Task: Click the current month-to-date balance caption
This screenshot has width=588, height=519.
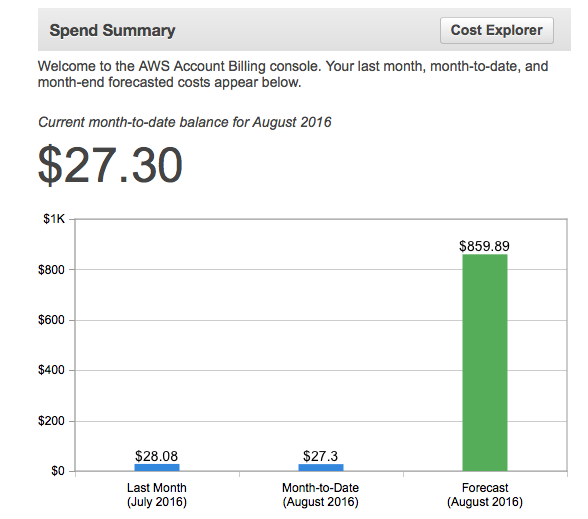Action: pos(185,122)
